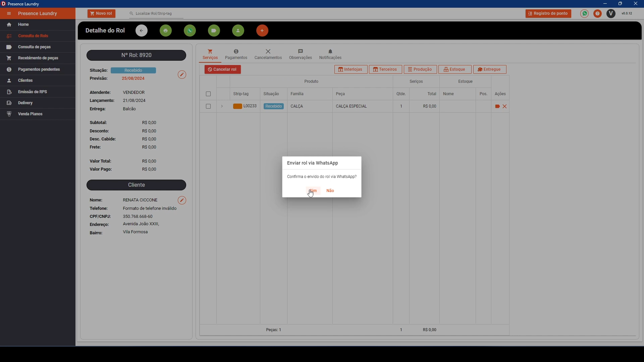Switch to the Cancelamentos tab
644x362 pixels.
[268, 54]
